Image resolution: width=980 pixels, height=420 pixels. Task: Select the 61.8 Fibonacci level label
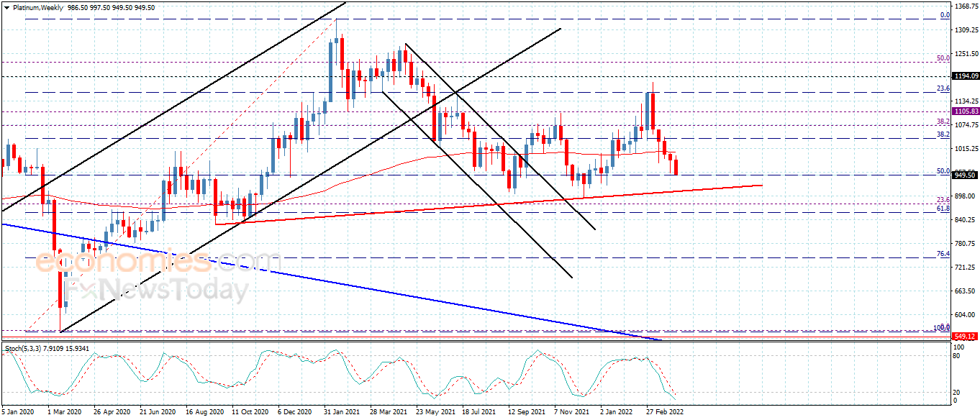943,209
